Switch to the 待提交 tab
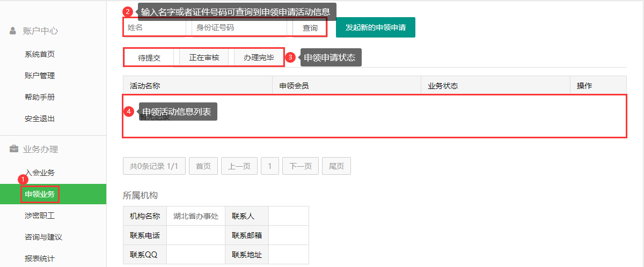The height and width of the screenshot is (267, 644). coord(149,57)
